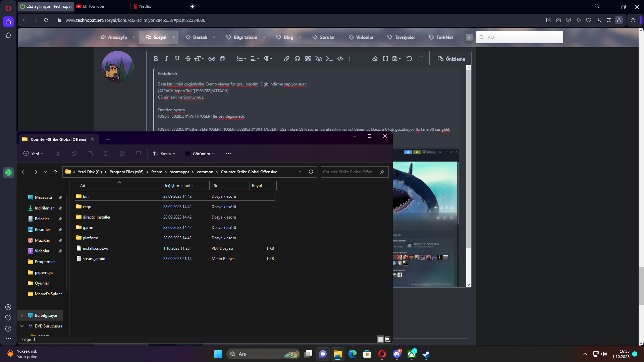
Task: Open the Sosyal navigation menu item
Action: click(156, 37)
